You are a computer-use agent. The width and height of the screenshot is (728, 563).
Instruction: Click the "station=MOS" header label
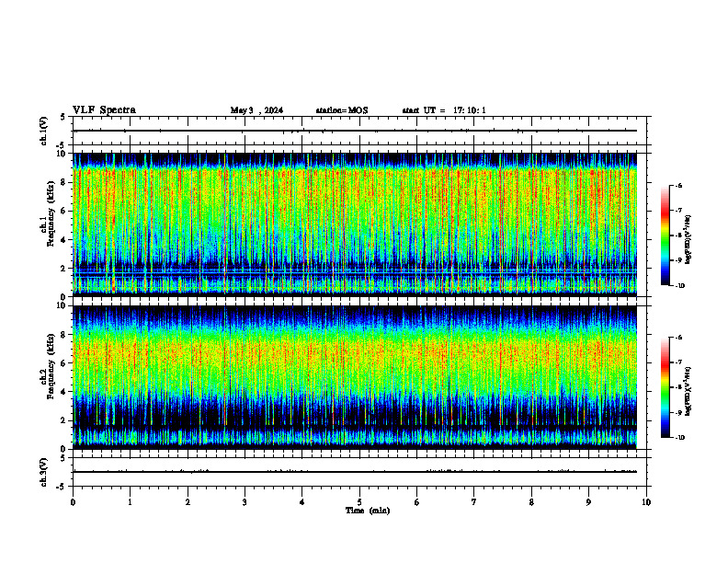[x=342, y=110]
